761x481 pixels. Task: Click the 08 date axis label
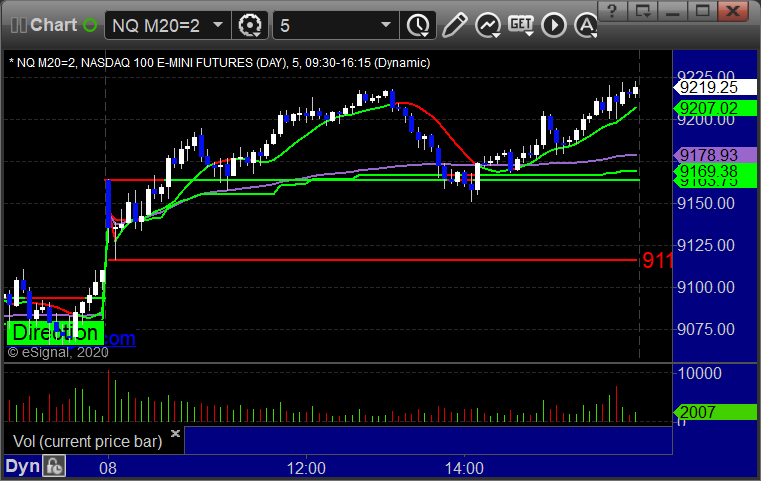click(108, 468)
